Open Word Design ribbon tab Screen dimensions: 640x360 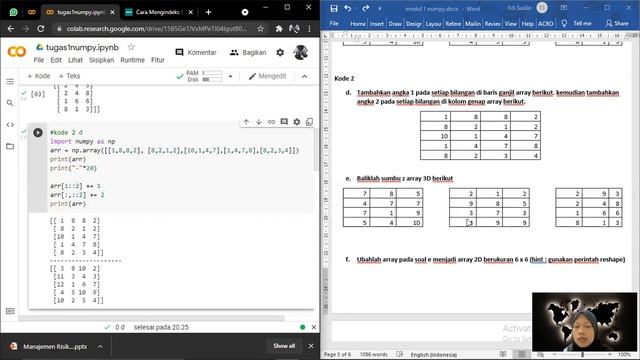pyautogui.click(x=413, y=24)
